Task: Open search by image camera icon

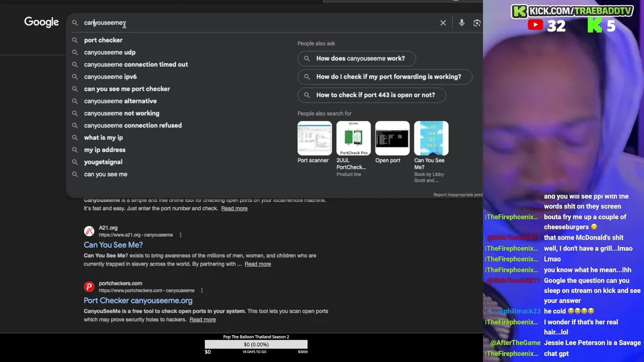Action: [x=477, y=23]
